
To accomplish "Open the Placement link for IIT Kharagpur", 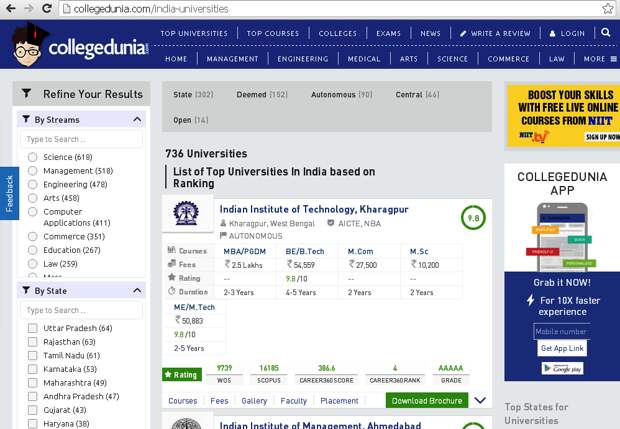I will click(339, 401).
